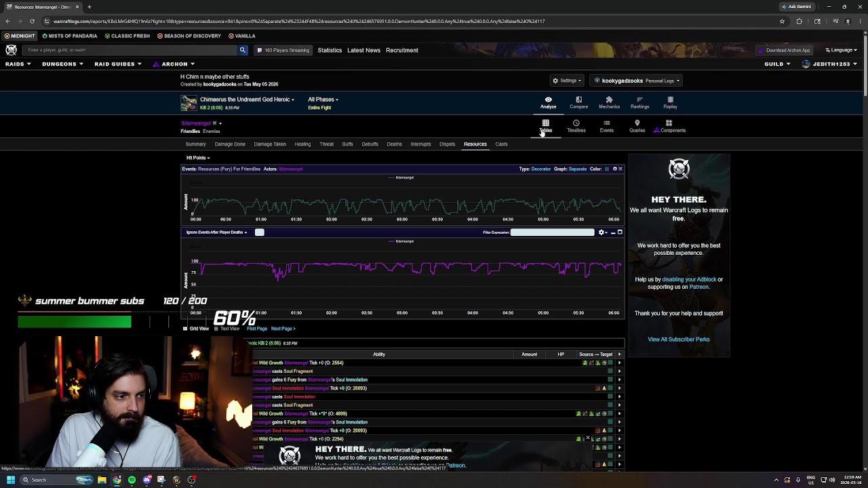Change the Type Decorator option
This screenshot has height=488, width=868.
pyautogui.click(x=540, y=169)
